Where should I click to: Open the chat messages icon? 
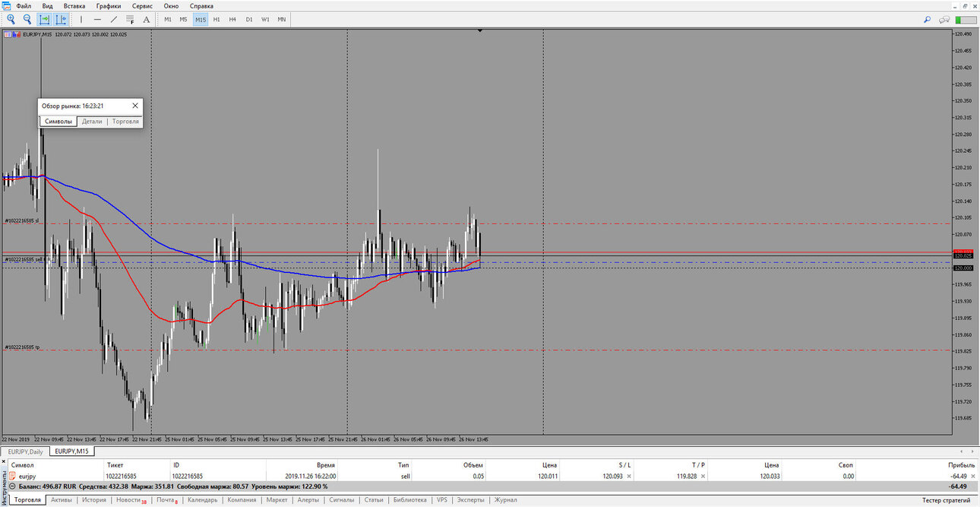[x=945, y=19]
